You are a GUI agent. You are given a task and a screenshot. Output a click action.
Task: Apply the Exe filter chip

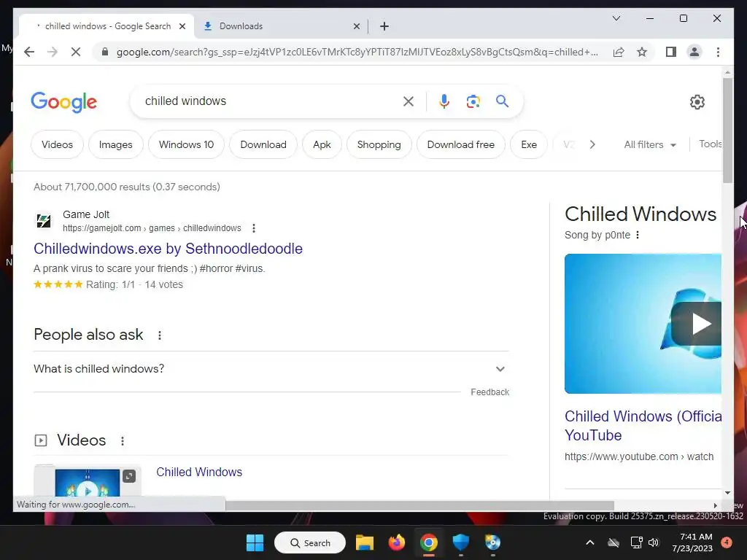click(x=529, y=145)
